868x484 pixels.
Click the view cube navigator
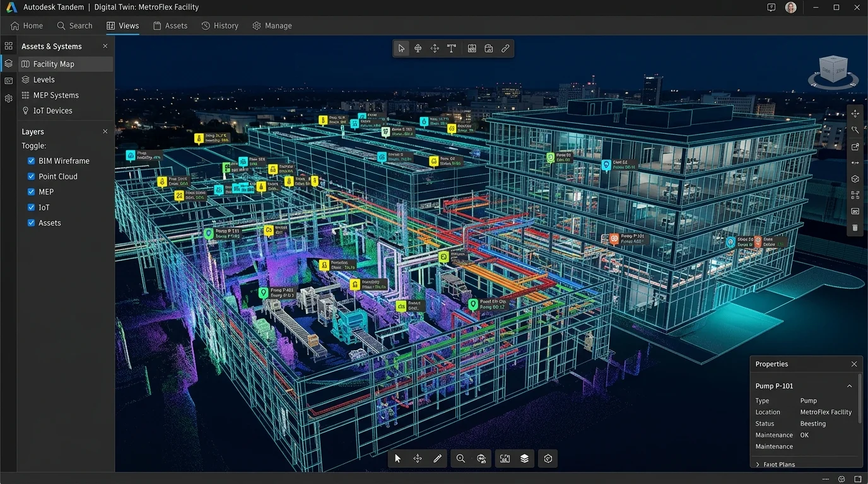pos(833,71)
